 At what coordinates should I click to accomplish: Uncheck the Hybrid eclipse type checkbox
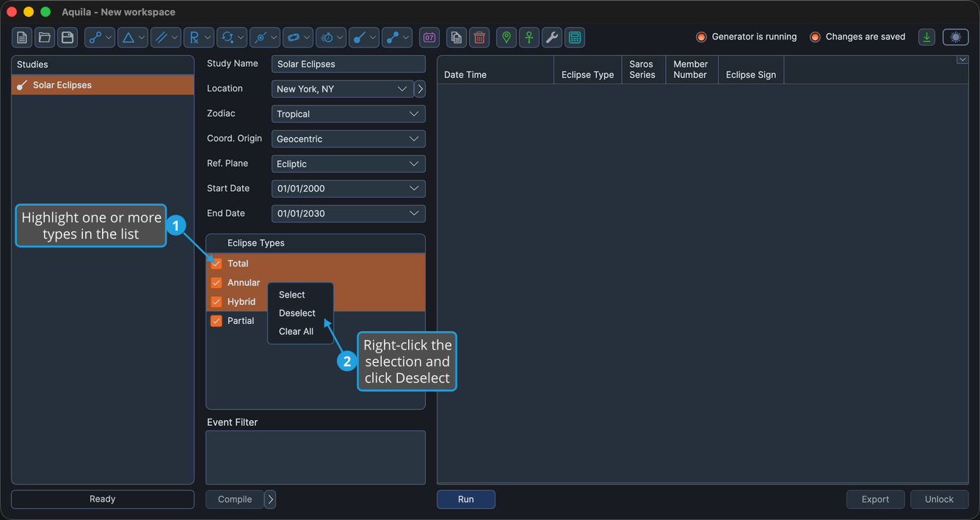217,301
